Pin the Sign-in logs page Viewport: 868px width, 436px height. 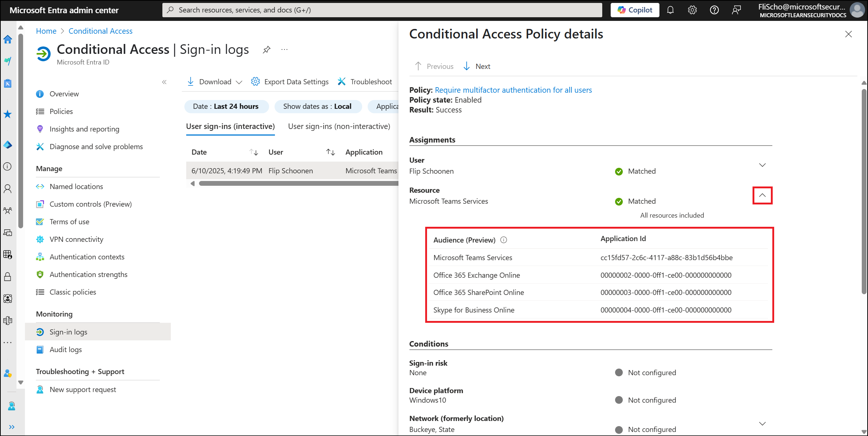pos(266,49)
